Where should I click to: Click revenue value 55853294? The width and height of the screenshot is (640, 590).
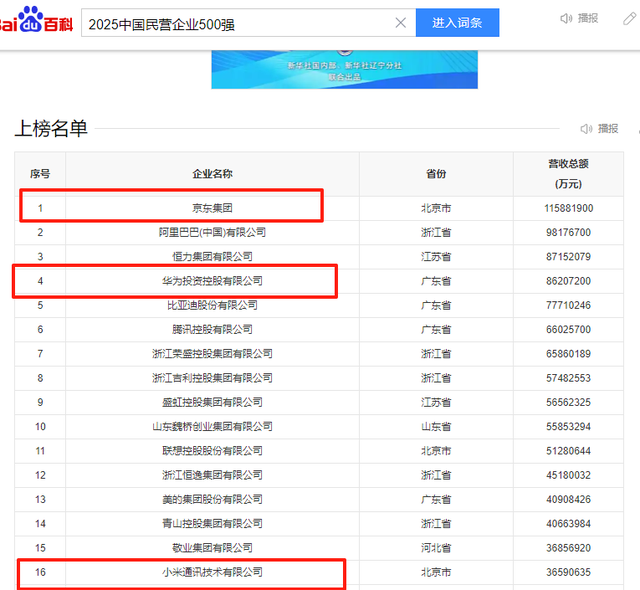click(568, 427)
